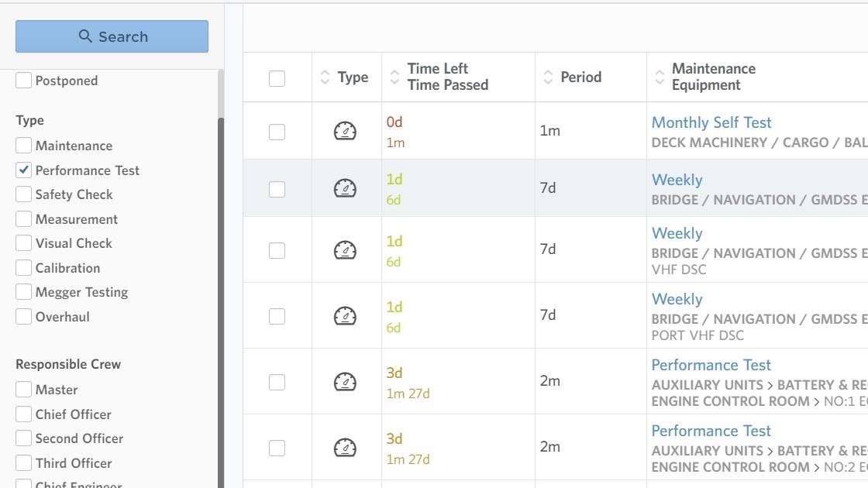Click the gauge icon in the highlighted Weekly row
868x488 pixels.
point(345,188)
